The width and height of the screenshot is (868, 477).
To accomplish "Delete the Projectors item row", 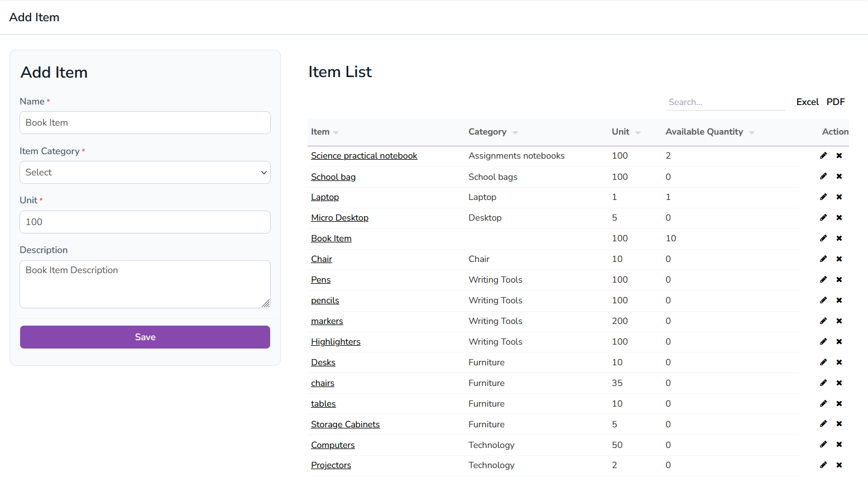I will pyautogui.click(x=839, y=465).
